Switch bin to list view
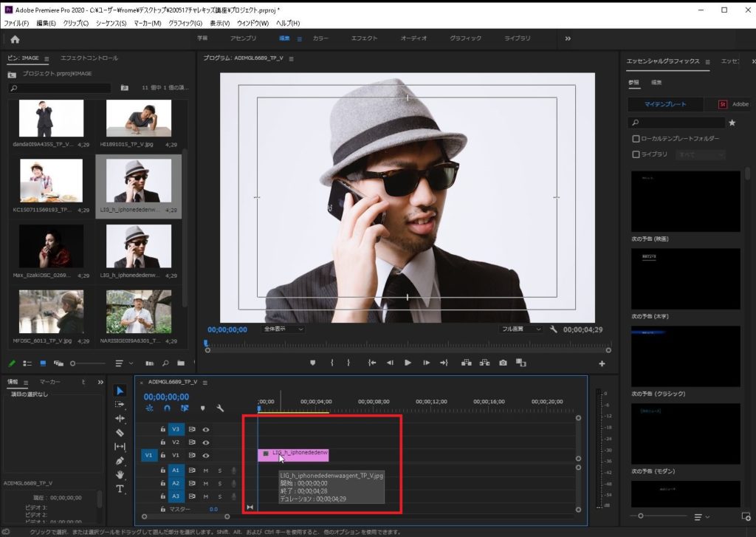Viewport: 756px width, 537px height. click(27, 363)
